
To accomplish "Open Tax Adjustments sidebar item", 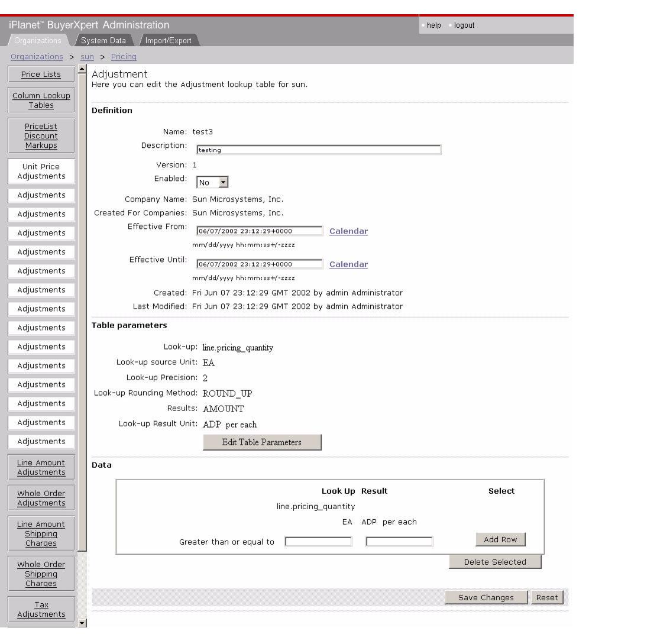I will 41,610.
